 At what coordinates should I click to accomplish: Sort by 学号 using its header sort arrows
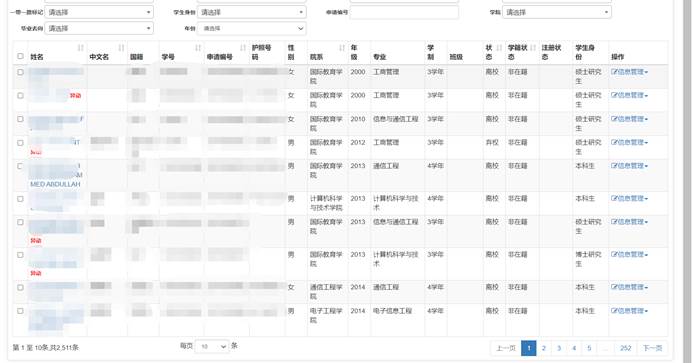click(198, 48)
